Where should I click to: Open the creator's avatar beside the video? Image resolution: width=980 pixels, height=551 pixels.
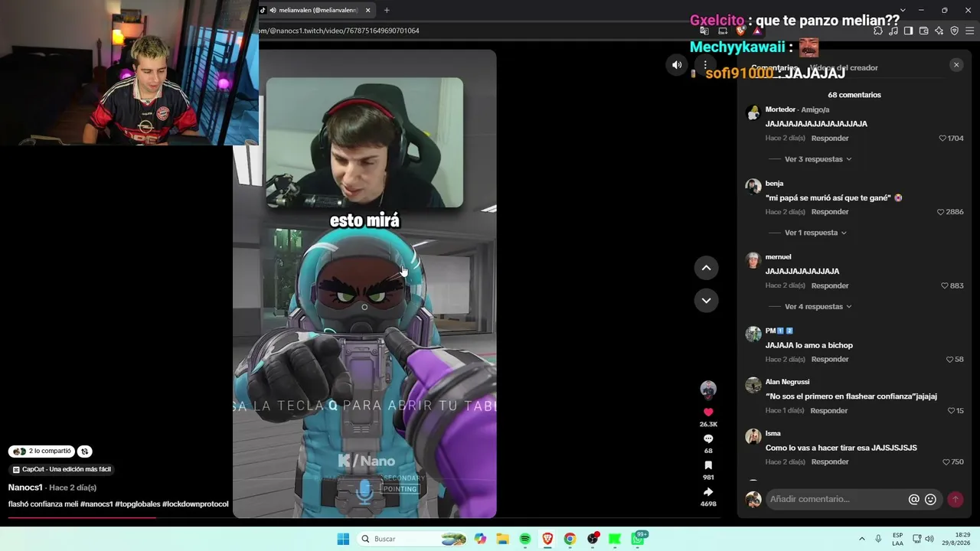[x=708, y=389]
